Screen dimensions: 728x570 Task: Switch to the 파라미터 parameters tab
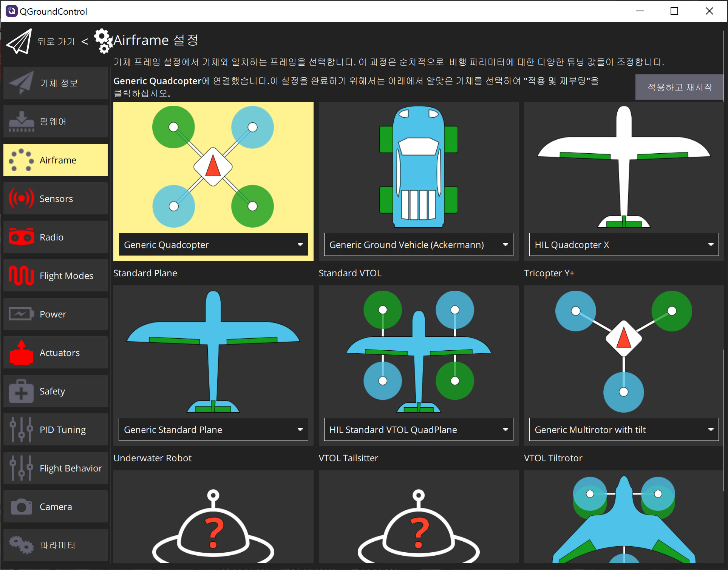click(56, 545)
